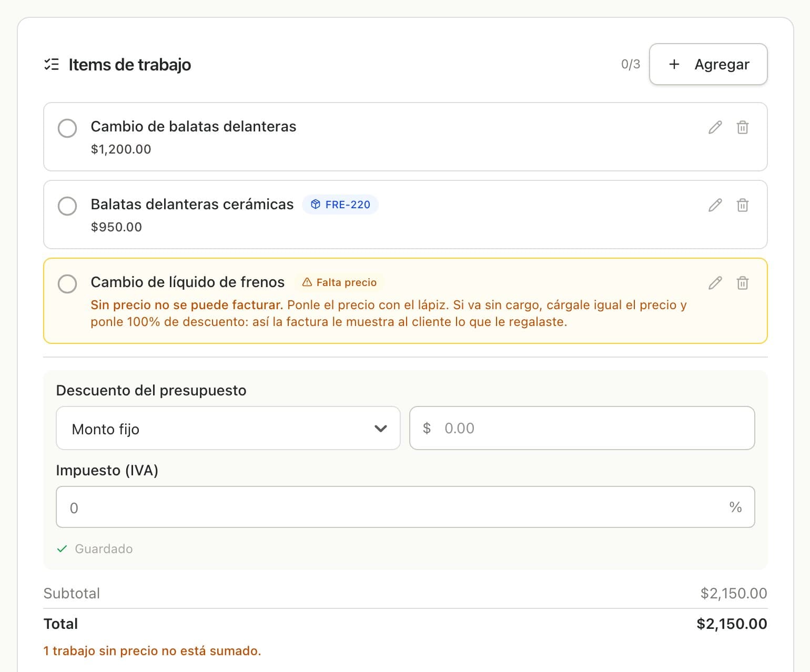Delete the Cambio de balatas delanteras item

click(743, 127)
